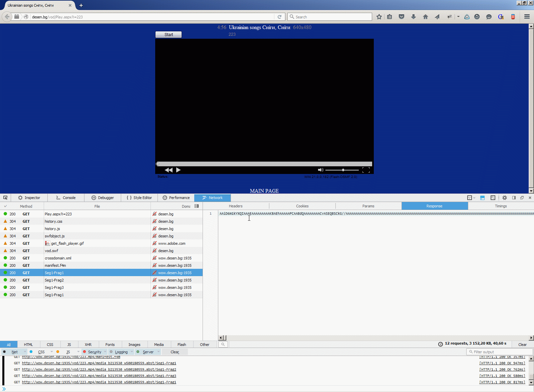Open the Seg1-Frag2 URL link
534x392 pixels.
point(99,370)
